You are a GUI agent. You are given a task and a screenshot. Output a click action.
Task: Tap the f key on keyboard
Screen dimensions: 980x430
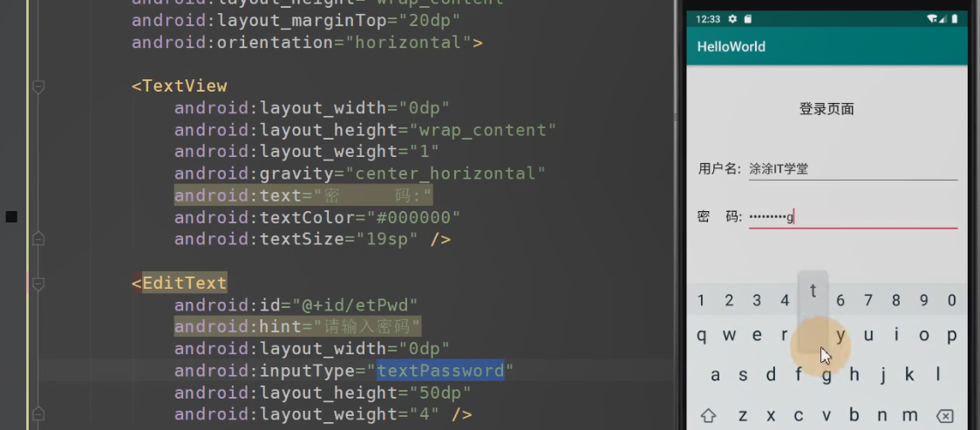pos(798,375)
